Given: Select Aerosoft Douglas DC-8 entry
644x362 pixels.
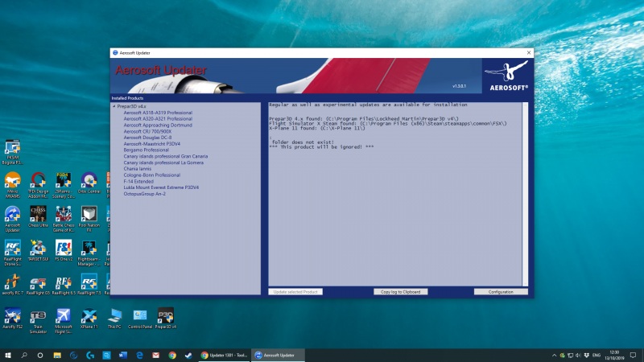Looking at the screenshot, I should pyautogui.click(x=147, y=138).
